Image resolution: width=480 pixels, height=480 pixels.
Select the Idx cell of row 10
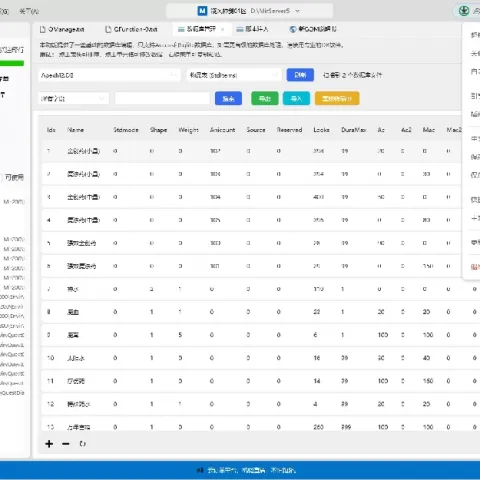tap(50, 358)
